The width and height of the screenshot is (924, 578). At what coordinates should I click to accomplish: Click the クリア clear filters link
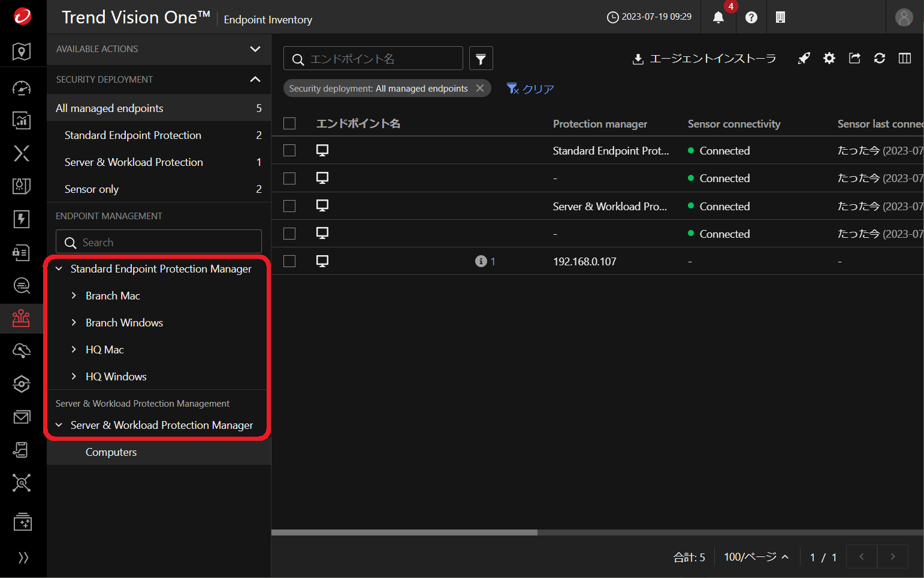530,89
